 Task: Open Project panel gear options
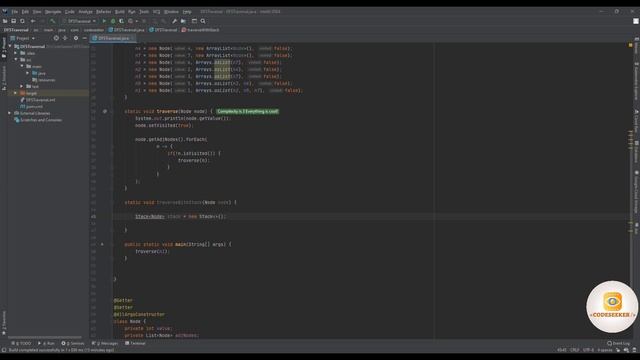(76, 38)
